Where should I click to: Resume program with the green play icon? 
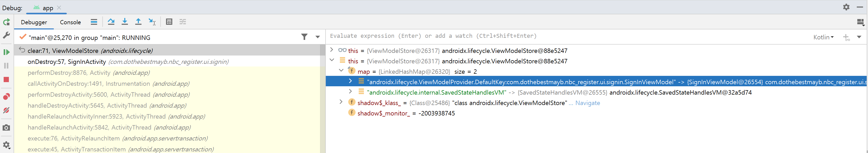(x=7, y=52)
